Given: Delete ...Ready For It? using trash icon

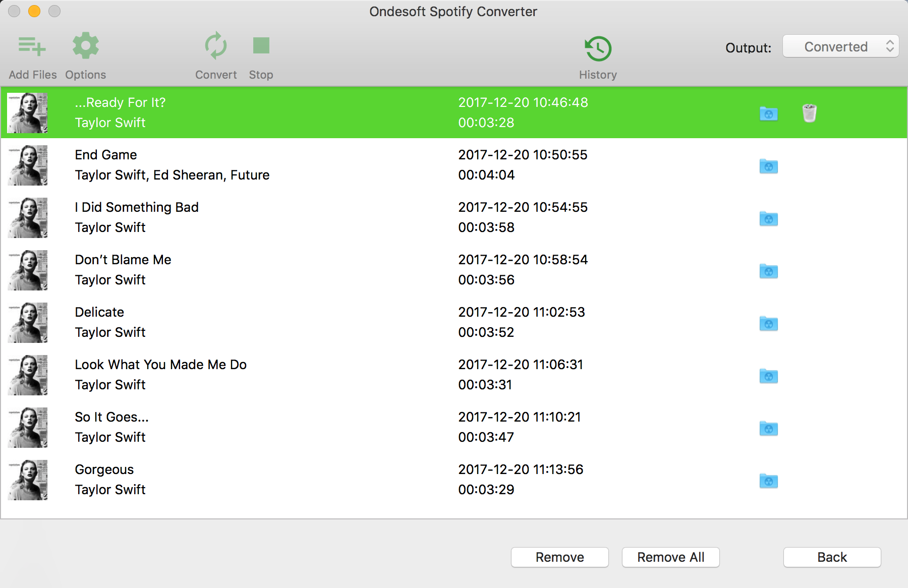Looking at the screenshot, I should tap(810, 113).
